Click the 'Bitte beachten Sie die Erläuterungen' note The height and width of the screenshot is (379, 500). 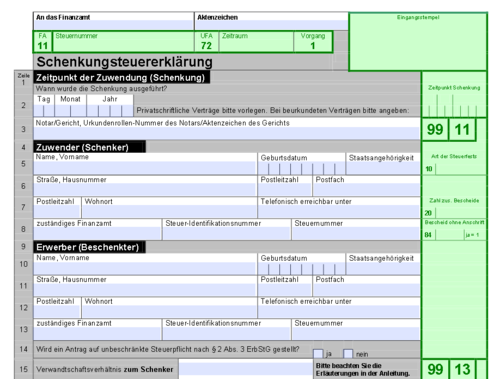363,369
